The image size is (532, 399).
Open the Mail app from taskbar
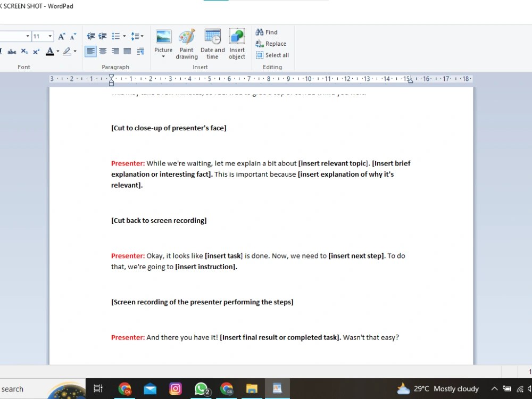(150, 389)
